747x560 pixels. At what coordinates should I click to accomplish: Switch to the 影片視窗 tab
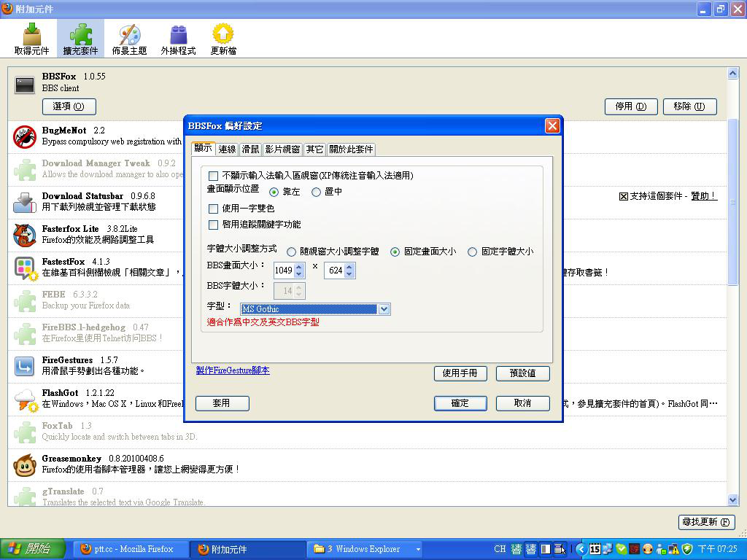pos(282,149)
